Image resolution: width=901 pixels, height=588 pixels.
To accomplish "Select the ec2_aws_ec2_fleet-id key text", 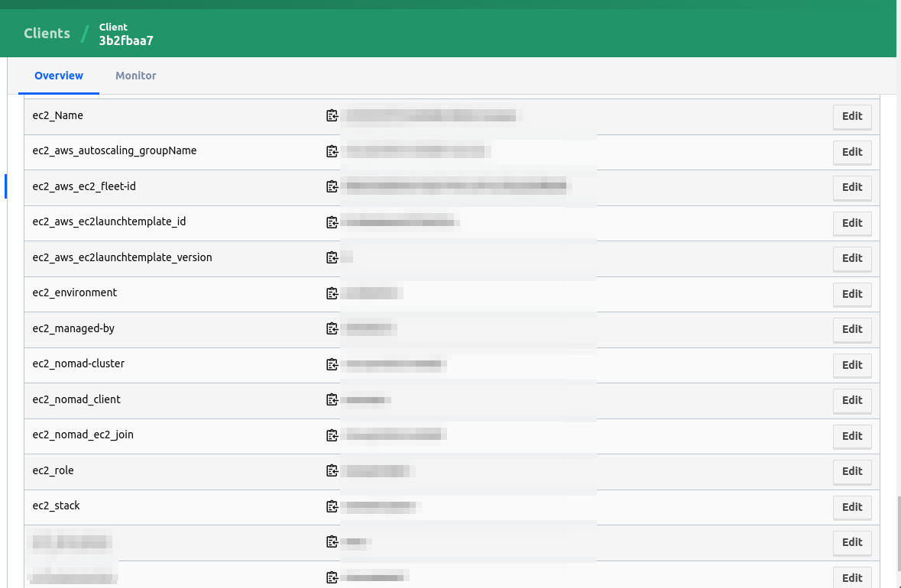I will 84,186.
